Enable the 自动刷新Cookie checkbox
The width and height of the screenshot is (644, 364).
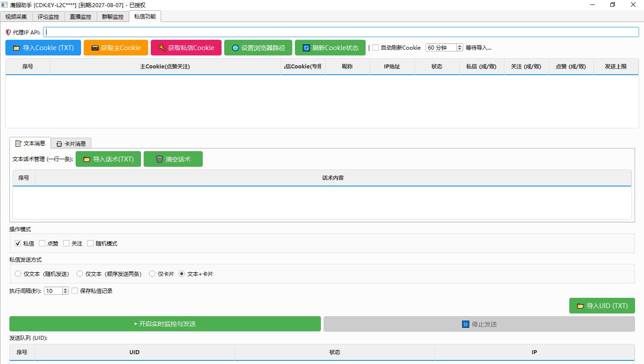375,47
